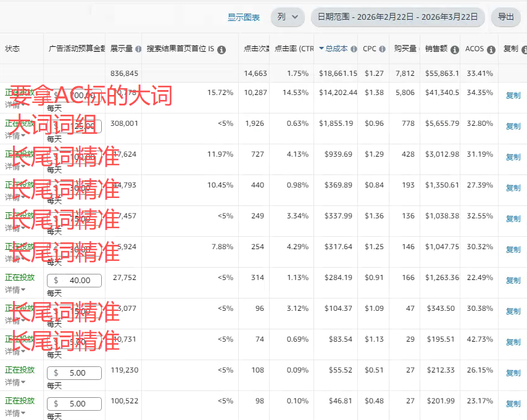Viewport: 527px width, 420px height.
Task: Click the 显示图表 link
Action: [244, 18]
